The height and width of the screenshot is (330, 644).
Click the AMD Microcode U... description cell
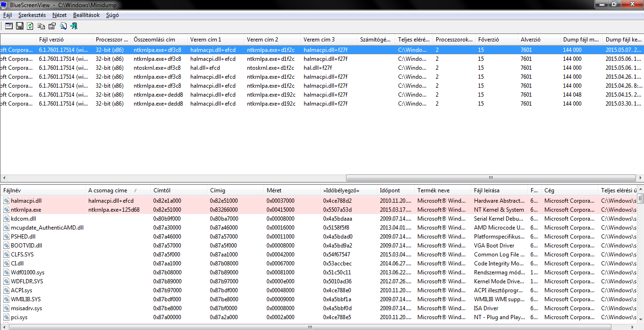pos(499,228)
